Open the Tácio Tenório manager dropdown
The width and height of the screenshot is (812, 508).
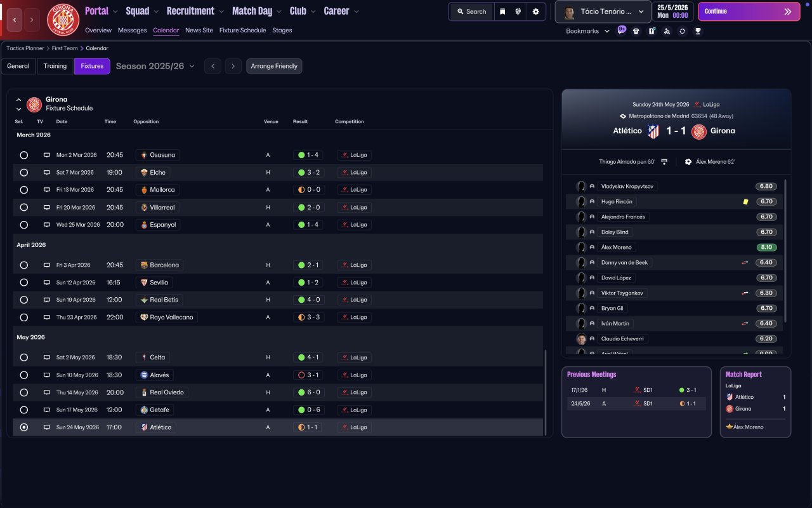point(603,11)
